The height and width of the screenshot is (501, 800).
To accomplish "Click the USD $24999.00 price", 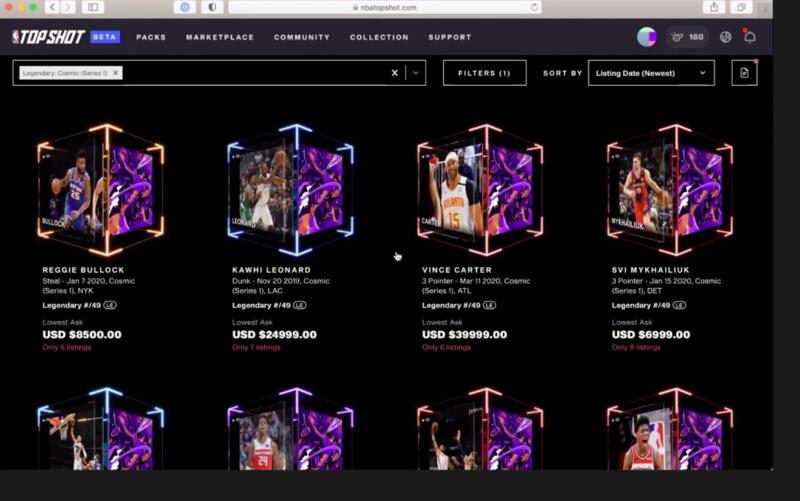I will click(x=274, y=335).
